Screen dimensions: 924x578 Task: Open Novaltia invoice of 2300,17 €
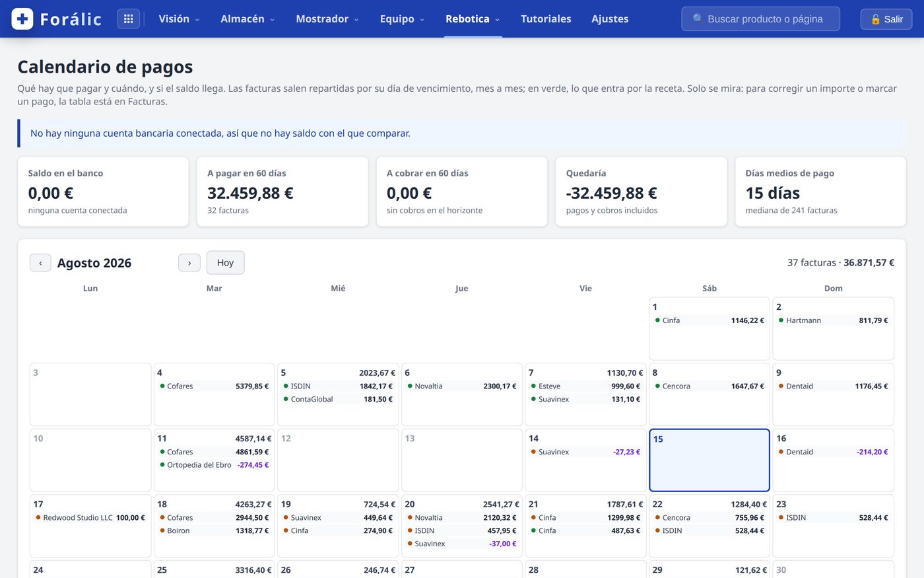[x=461, y=386]
